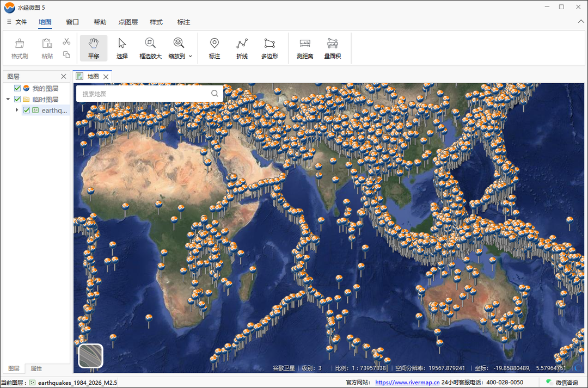Toggle the 临时图层 folder checkbox
Image resolution: width=588 pixels, height=388 pixels.
click(17, 100)
